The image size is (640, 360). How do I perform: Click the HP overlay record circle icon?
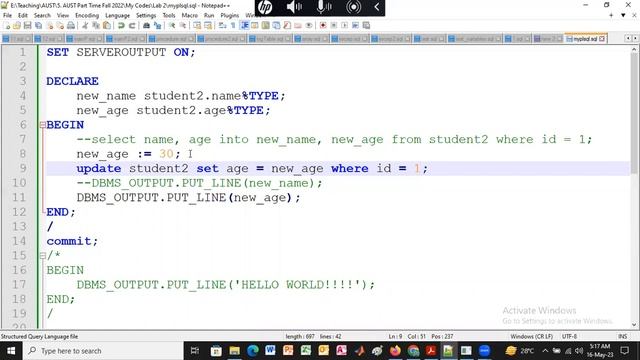[353, 7]
